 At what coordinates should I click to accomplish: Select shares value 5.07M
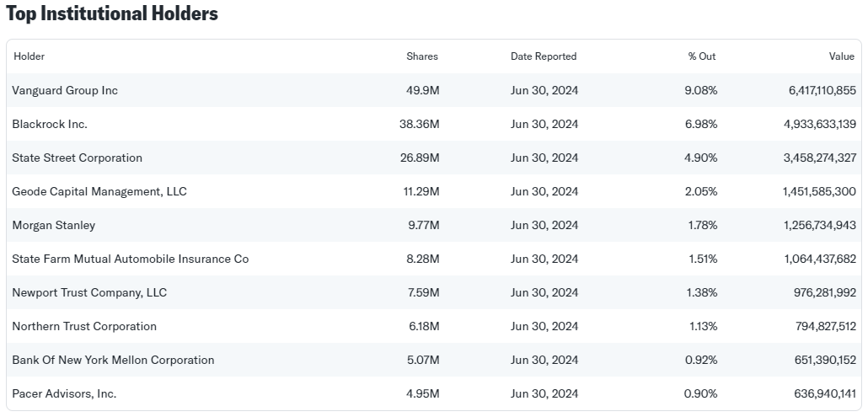(x=423, y=360)
